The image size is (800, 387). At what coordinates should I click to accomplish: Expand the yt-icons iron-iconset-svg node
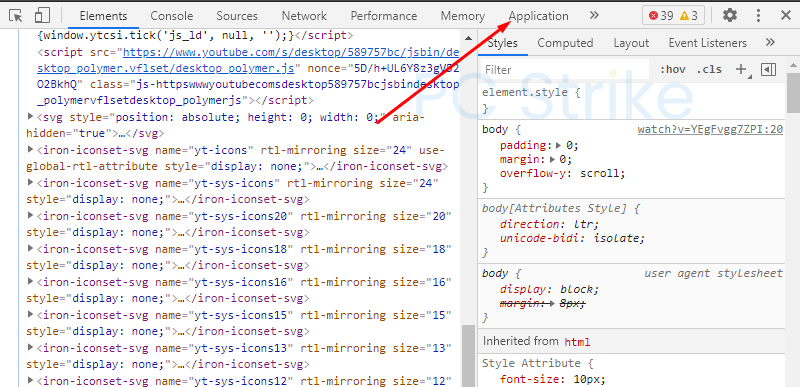click(31, 150)
